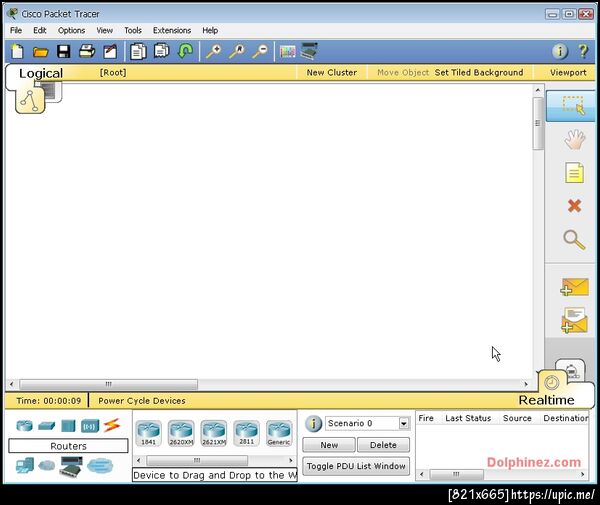The height and width of the screenshot is (505, 600).
Task: Open the Options menu
Action: click(x=72, y=30)
